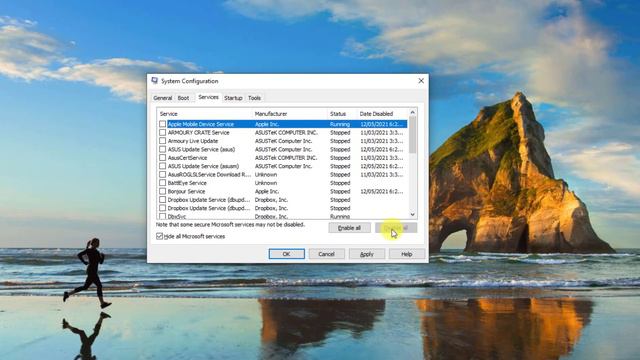Screen dimensions: 640x360
Task: Enable the ARMOURY CRATE Service checkbox
Action: (162, 133)
